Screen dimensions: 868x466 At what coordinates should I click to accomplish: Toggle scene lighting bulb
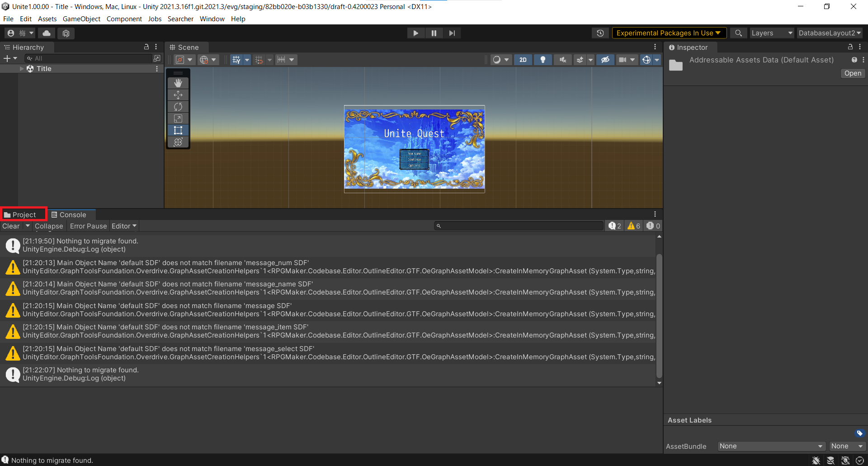[x=543, y=60]
